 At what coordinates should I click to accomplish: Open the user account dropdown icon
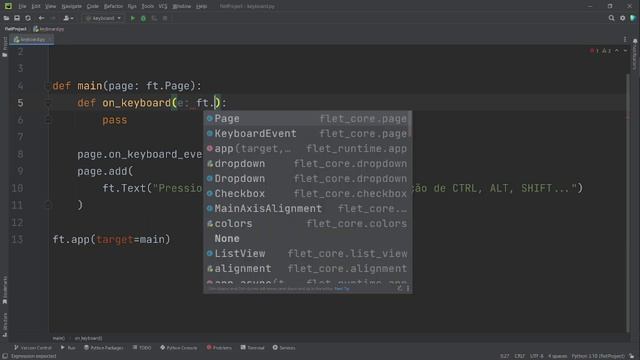point(68,18)
